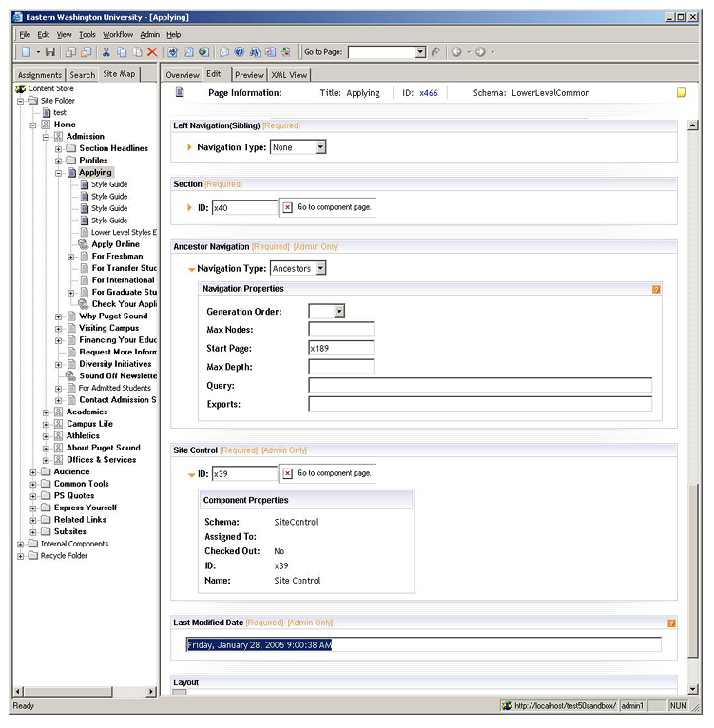Click the Cut scissors toolbar icon
The image size is (714, 728).
106,52
